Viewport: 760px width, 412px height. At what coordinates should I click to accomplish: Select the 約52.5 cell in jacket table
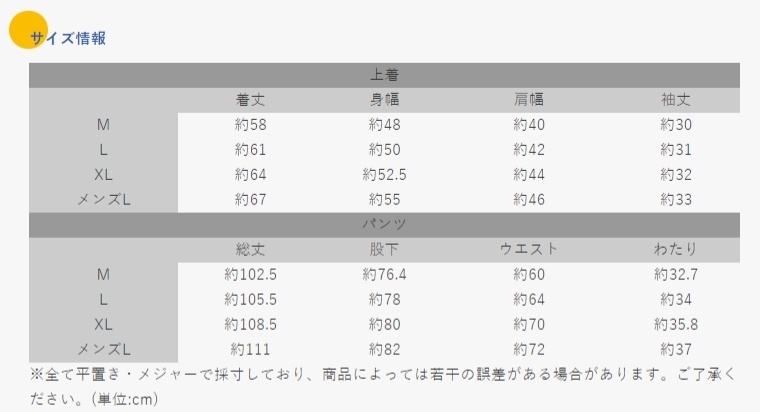click(x=384, y=174)
